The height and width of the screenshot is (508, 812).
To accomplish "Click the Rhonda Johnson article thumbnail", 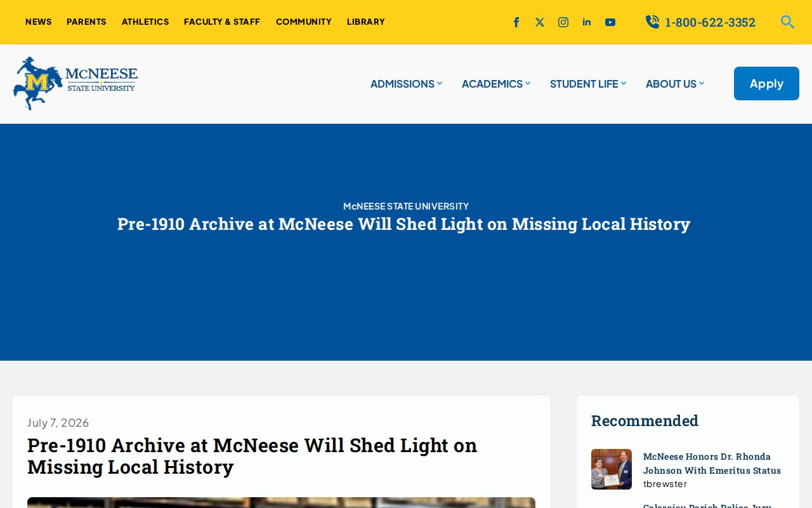I will coord(612,469).
